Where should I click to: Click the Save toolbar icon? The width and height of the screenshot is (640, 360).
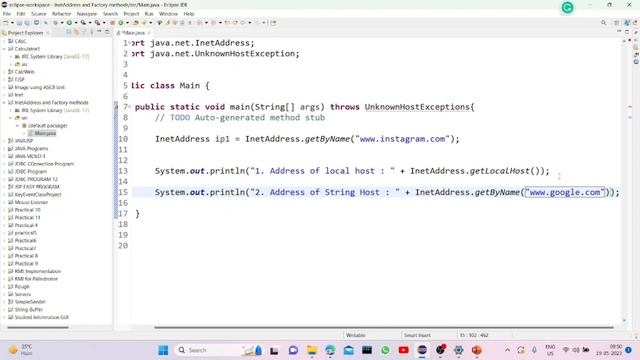point(19,23)
